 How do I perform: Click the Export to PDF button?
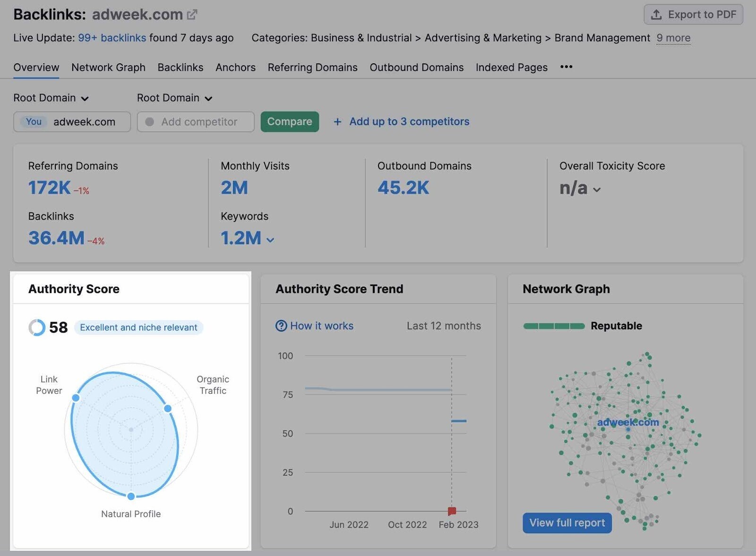693,15
